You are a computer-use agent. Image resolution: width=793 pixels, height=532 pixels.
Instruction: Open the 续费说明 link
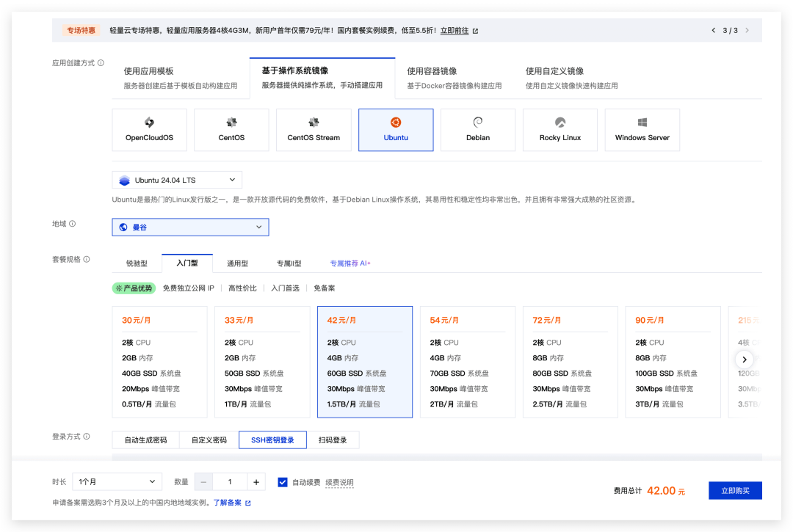coord(339,483)
